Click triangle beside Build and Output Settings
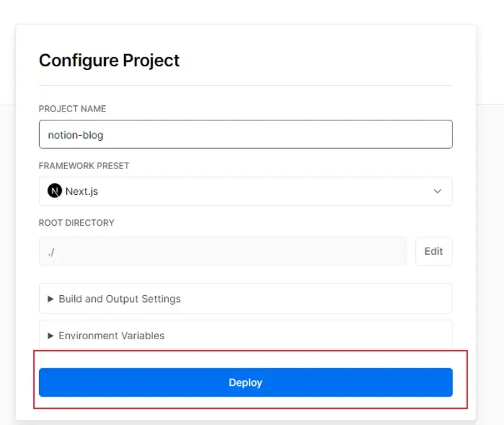504x425 pixels. tap(51, 299)
